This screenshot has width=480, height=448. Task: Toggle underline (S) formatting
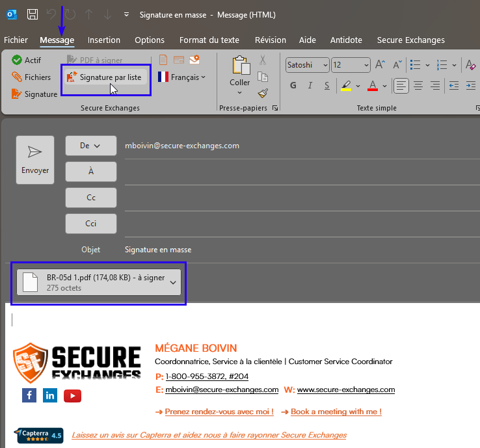click(x=327, y=85)
